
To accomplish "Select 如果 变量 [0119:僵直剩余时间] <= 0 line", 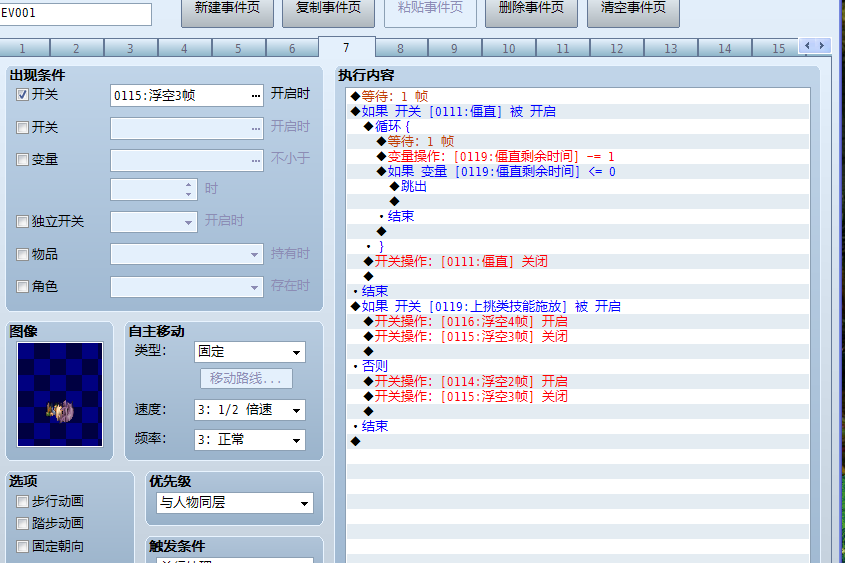I will [578, 172].
